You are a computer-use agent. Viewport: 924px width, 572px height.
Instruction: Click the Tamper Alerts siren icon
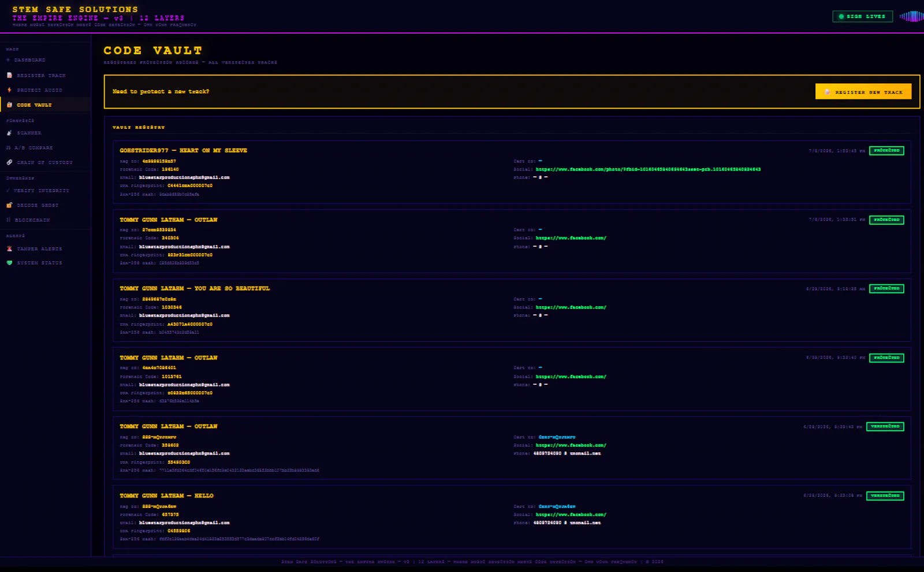[x=9, y=248]
